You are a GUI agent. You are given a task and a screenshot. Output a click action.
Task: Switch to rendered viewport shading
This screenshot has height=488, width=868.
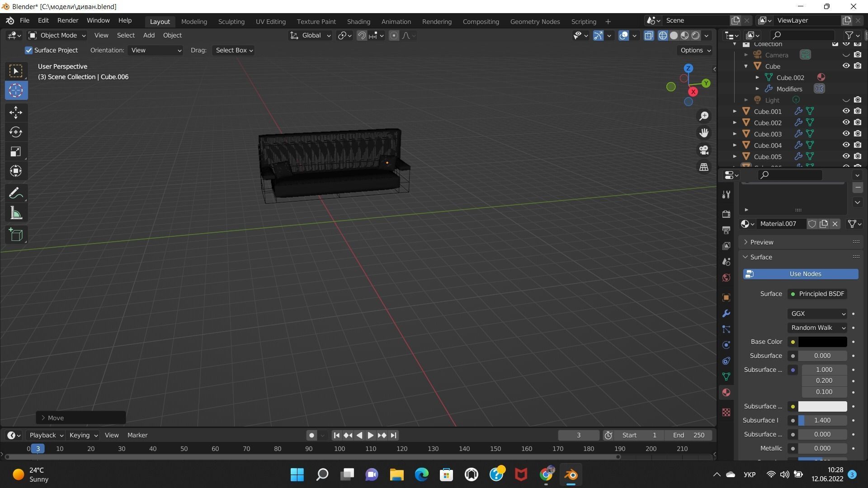[x=696, y=35]
